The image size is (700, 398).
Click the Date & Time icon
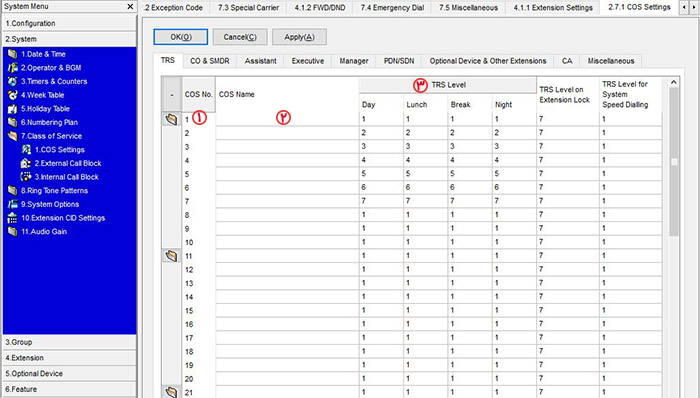pyautogui.click(x=12, y=54)
